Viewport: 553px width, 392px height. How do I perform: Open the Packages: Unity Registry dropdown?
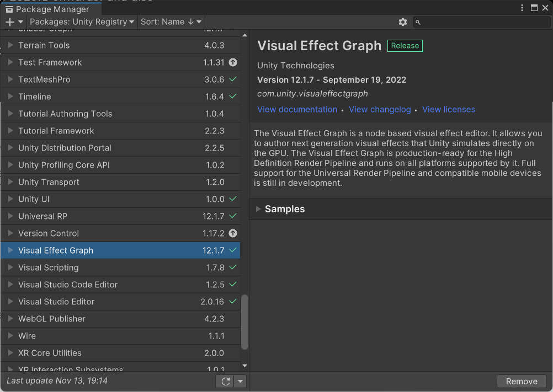coord(82,22)
